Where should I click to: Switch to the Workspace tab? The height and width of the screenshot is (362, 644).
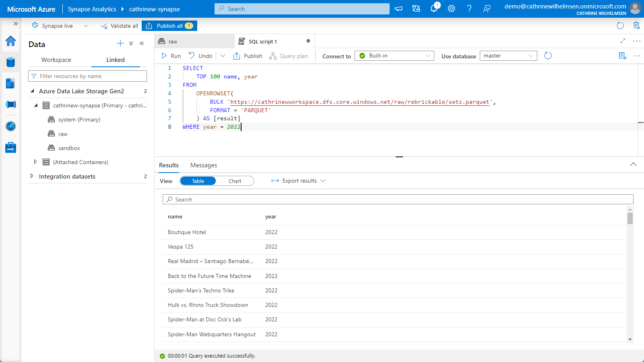pyautogui.click(x=56, y=60)
